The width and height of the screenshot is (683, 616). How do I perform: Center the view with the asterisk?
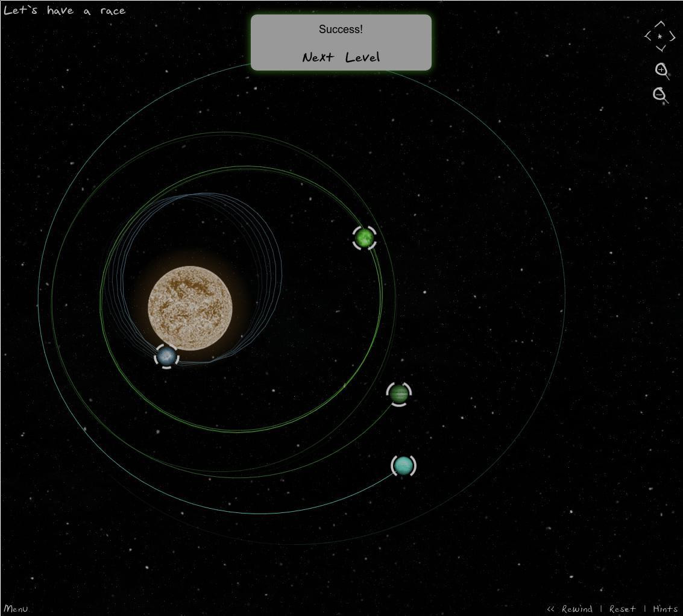[660, 37]
